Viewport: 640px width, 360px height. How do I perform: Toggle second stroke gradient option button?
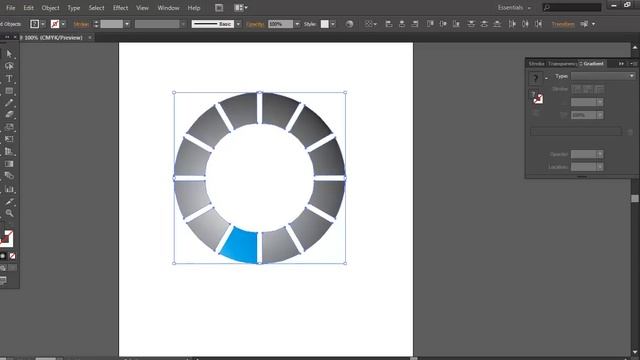pos(588,89)
